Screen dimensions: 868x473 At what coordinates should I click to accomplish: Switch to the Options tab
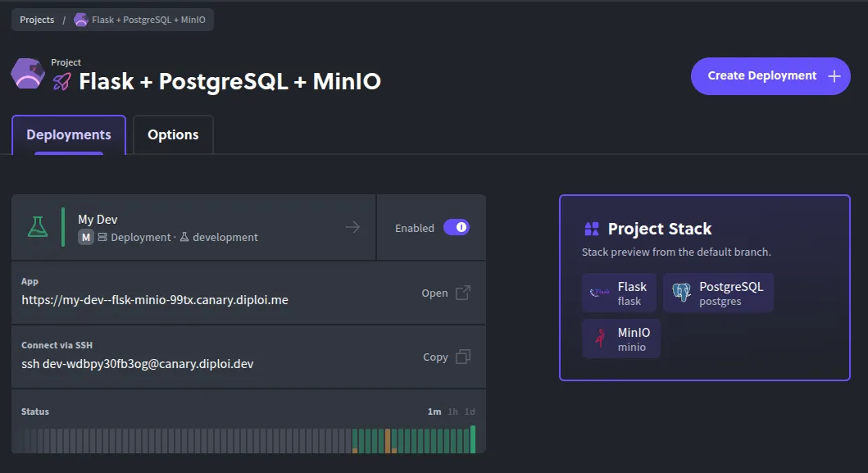[173, 135]
